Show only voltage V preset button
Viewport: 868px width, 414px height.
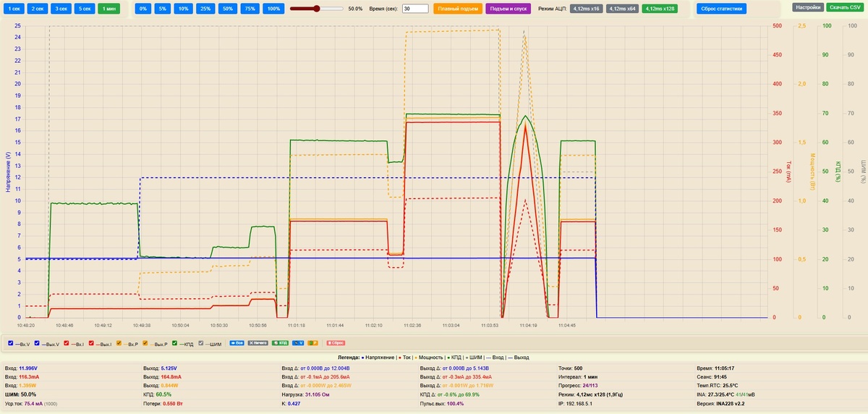click(298, 343)
